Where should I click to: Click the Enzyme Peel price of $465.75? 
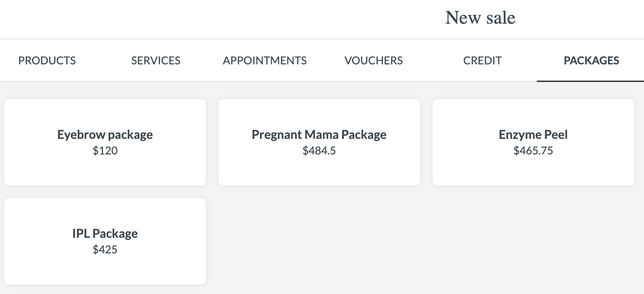click(534, 151)
